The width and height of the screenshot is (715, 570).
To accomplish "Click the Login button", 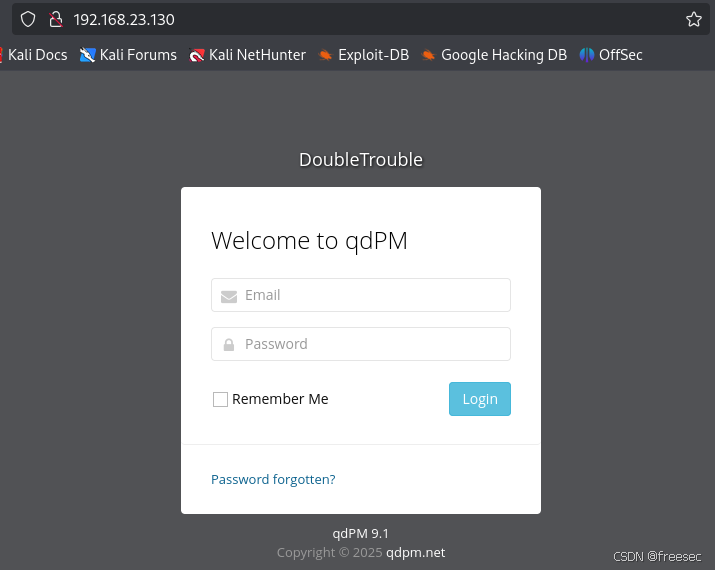I will tap(480, 399).
